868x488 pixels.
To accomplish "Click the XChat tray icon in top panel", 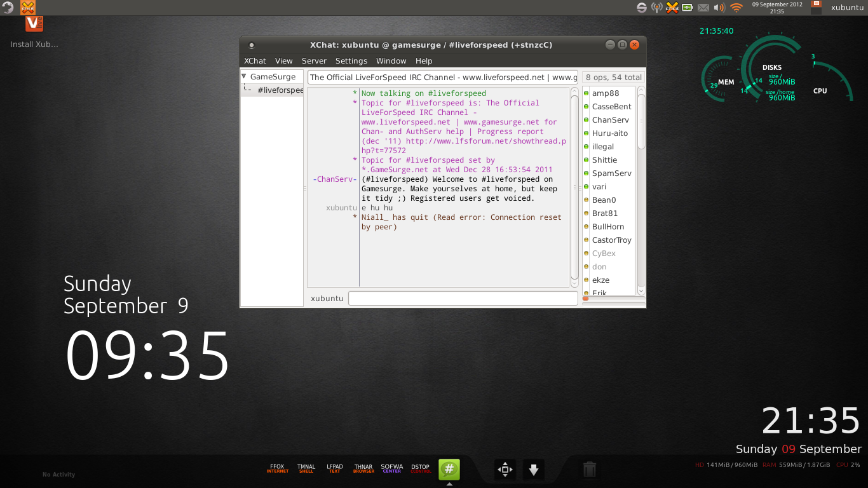I will point(672,8).
